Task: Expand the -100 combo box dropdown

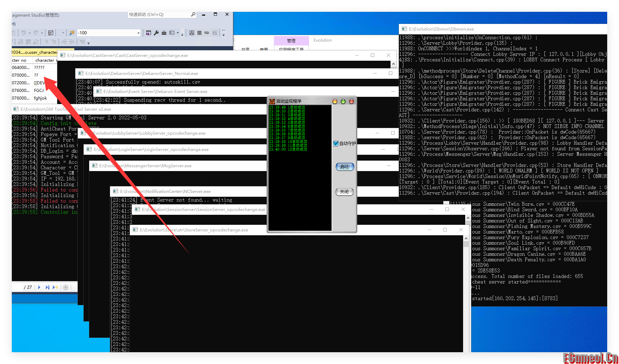Action: [138, 33]
